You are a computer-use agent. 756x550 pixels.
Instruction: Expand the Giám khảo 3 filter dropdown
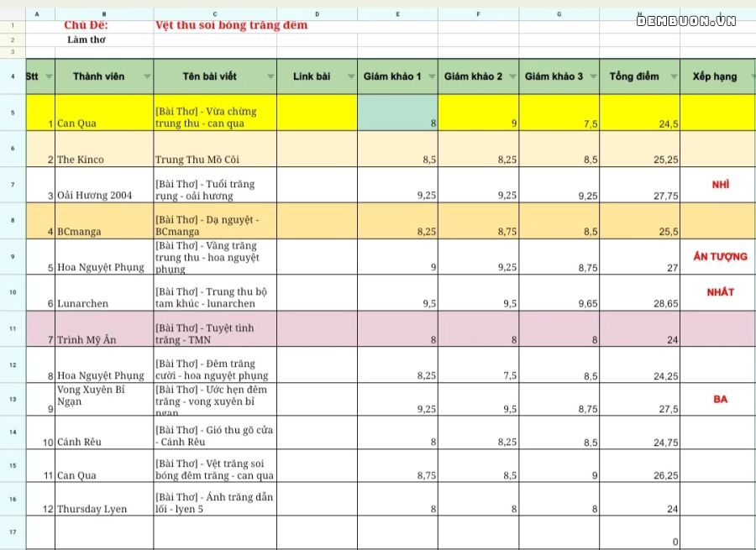tap(593, 76)
